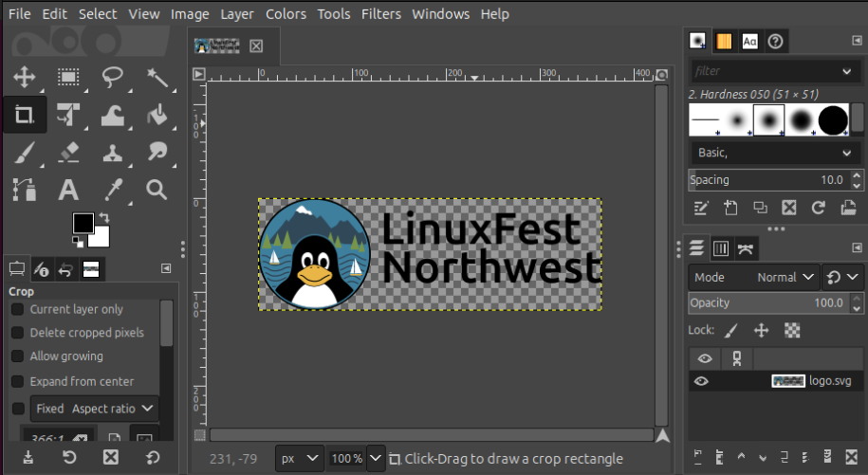Select the Fuzzy Select wand tool
The width and height of the screenshot is (868, 475).
(157, 77)
